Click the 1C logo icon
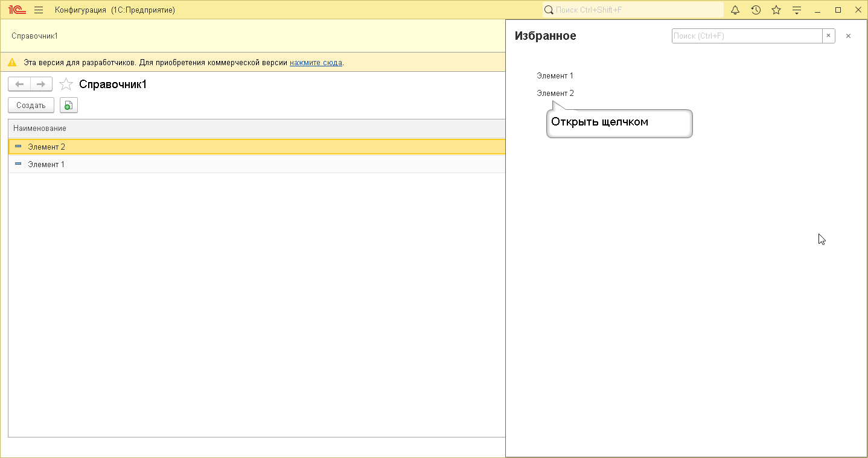Image resolution: width=868 pixels, height=458 pixels. (x=17, y=10)
